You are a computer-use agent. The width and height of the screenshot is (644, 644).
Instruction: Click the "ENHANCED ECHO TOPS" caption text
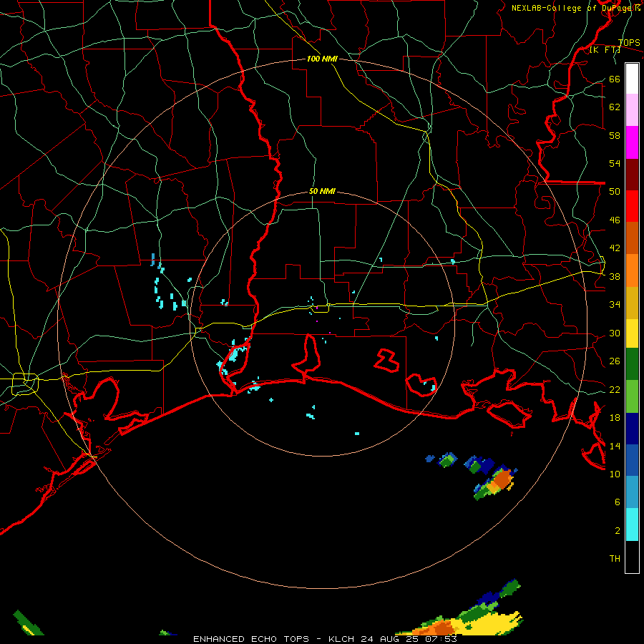251,639
